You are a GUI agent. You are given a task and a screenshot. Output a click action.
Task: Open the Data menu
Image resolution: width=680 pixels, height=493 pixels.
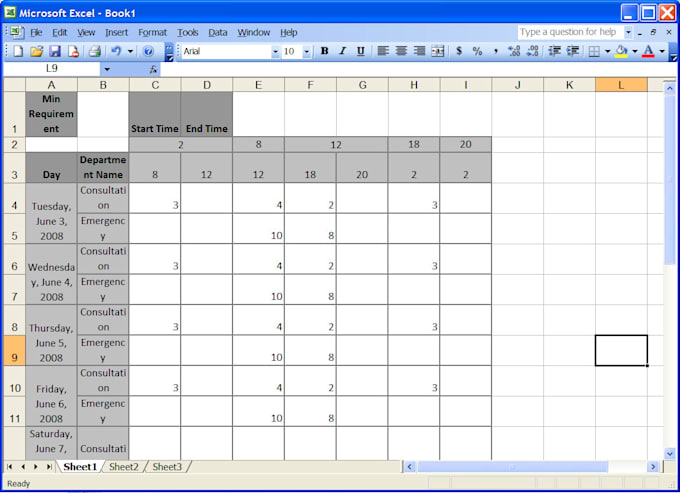pos(217,33)
